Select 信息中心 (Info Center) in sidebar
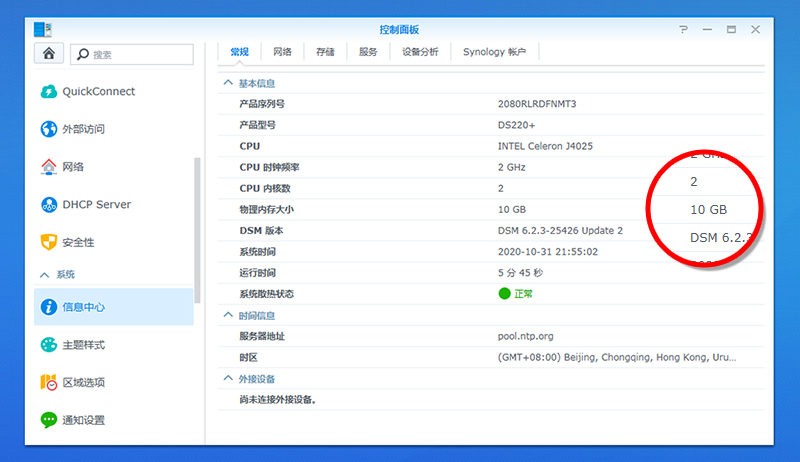The height and width of the screenshot is (462, 800). pos(83,307)
